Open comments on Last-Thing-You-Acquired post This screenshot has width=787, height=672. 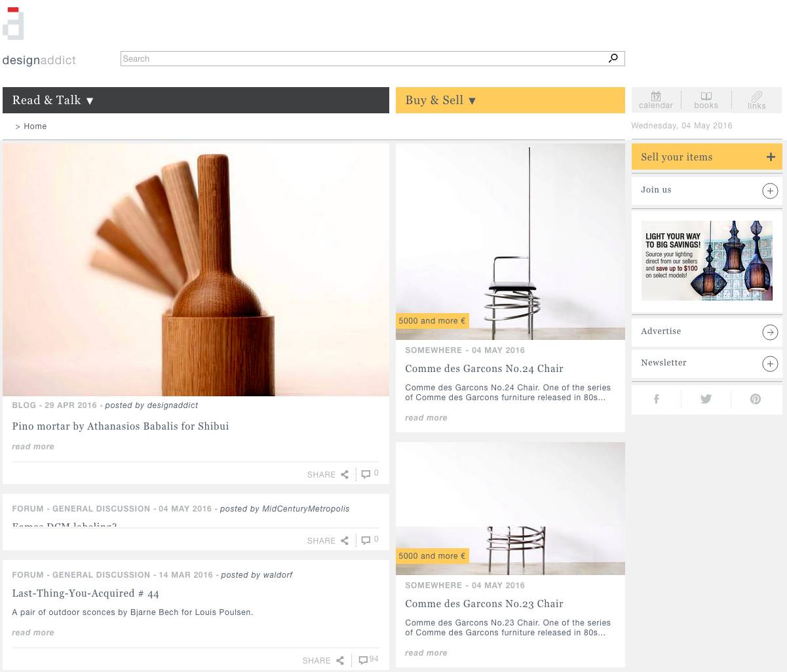(x=368, y=660)
